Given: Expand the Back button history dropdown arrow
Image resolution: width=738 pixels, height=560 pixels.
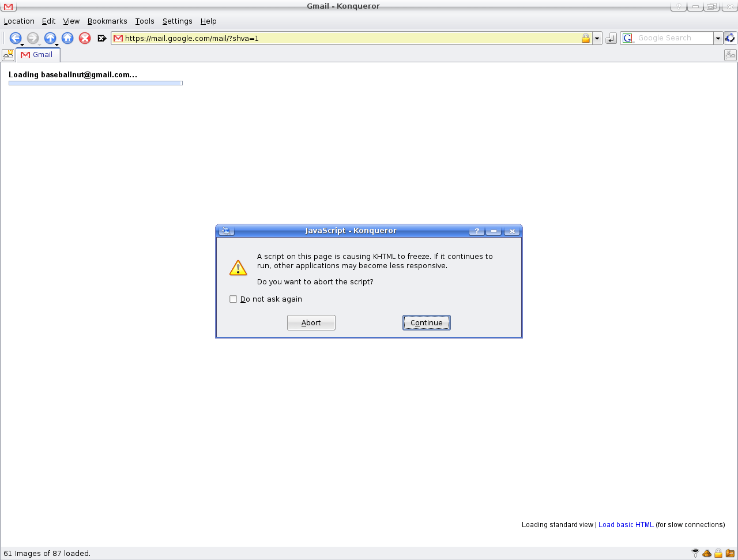Looking at the screenshot, I should (x=22, y=44).
